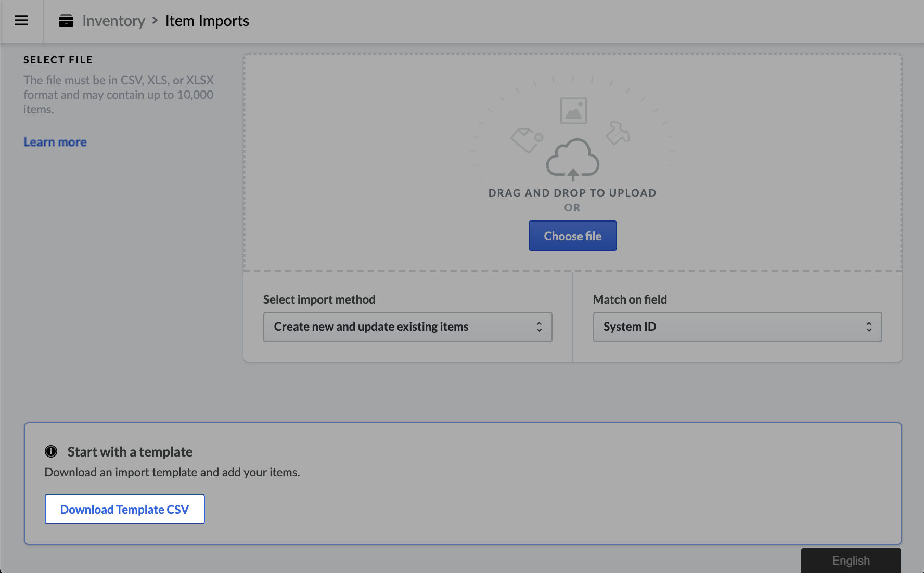Click the Select import method label
The width and height of the screenshot is (924, 573).
[x=319, y=299]
